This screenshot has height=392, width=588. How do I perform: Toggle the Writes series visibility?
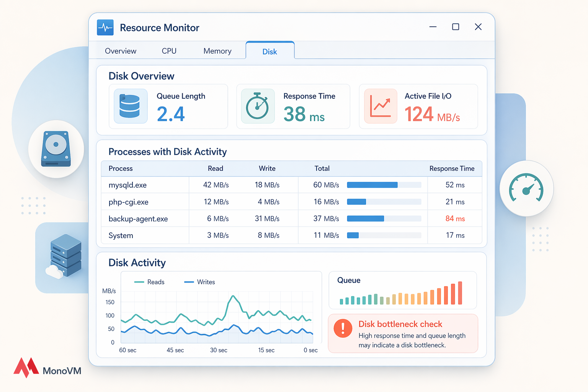(x=200, y=282)
